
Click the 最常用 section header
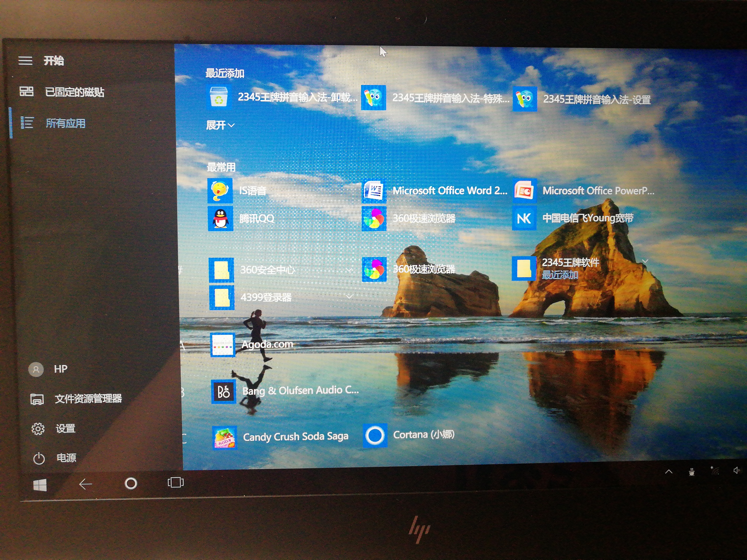pyautogui.click(x=221, y=167)
